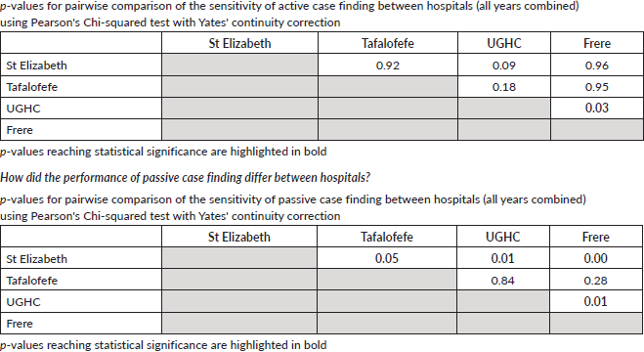Click the Tafalofefe column header in top table
The image size is (644, 352).
pyautogui.click(x=387, y=43)
